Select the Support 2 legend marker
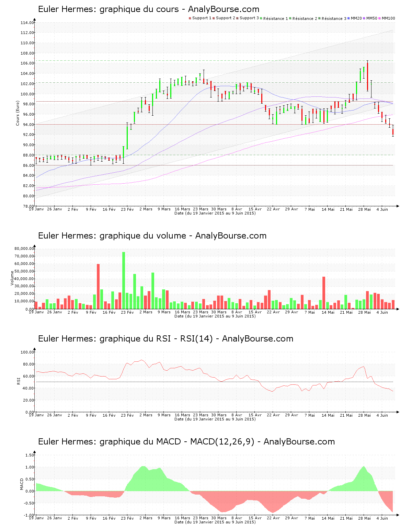The width and height of the screenshot is (412, 532). point(214,18)
